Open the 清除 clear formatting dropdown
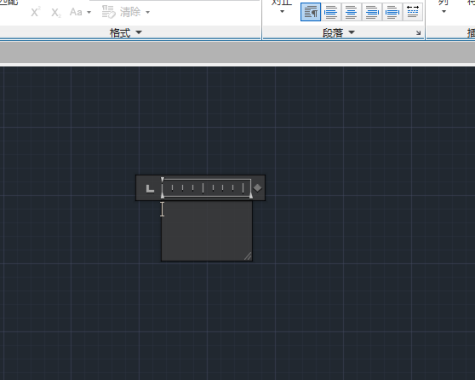 [x=126, y=12]
